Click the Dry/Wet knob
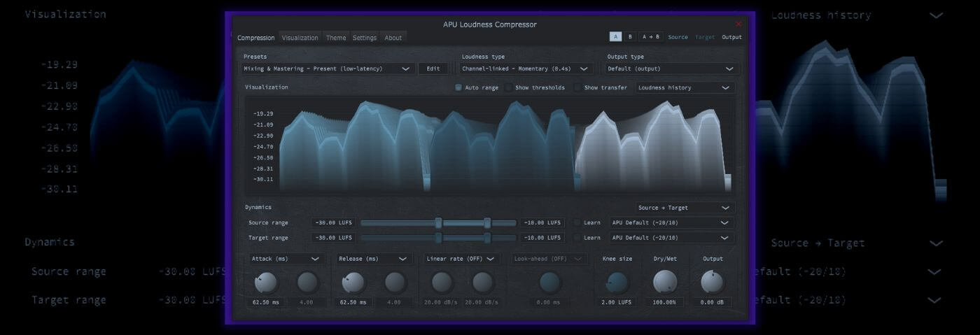The width and height of the screenshot is (980, 335). (665, 283)
